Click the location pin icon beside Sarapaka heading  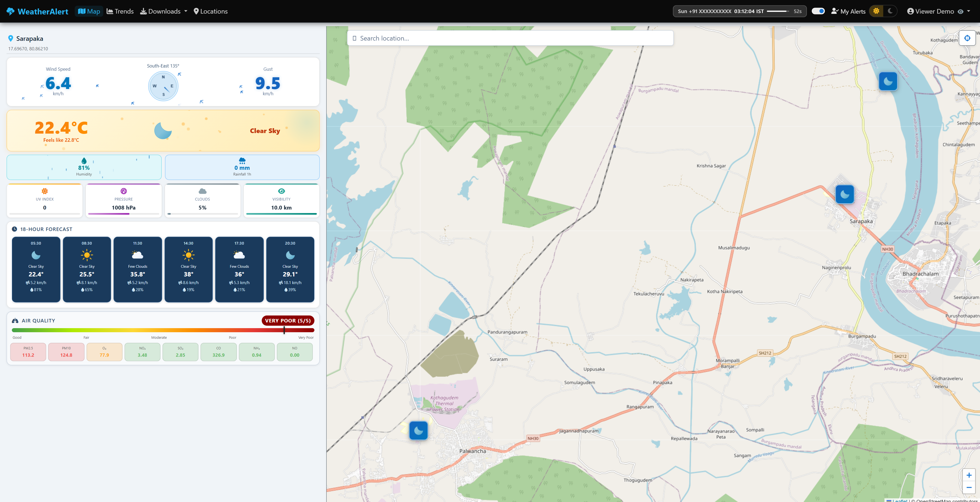click(11, 38)
